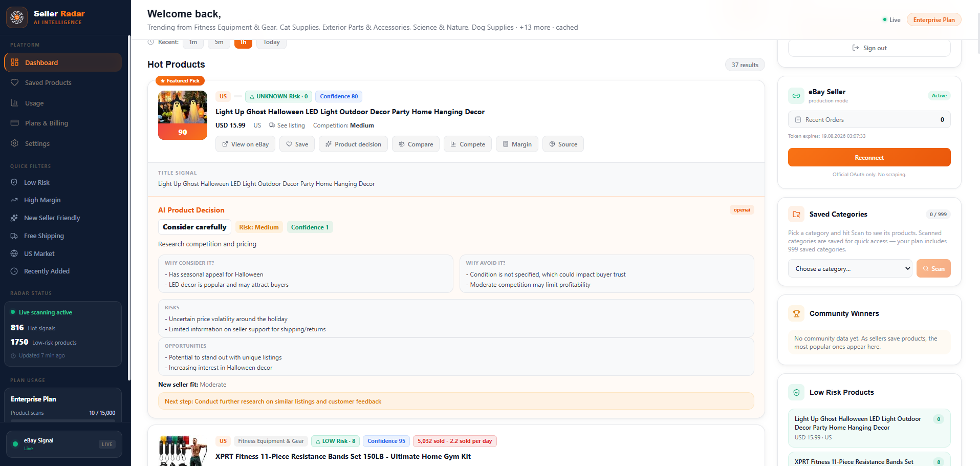Click Enterprise Plan badge in header
The width and height of the screenshot is (980, 466).
click(934, 20)
